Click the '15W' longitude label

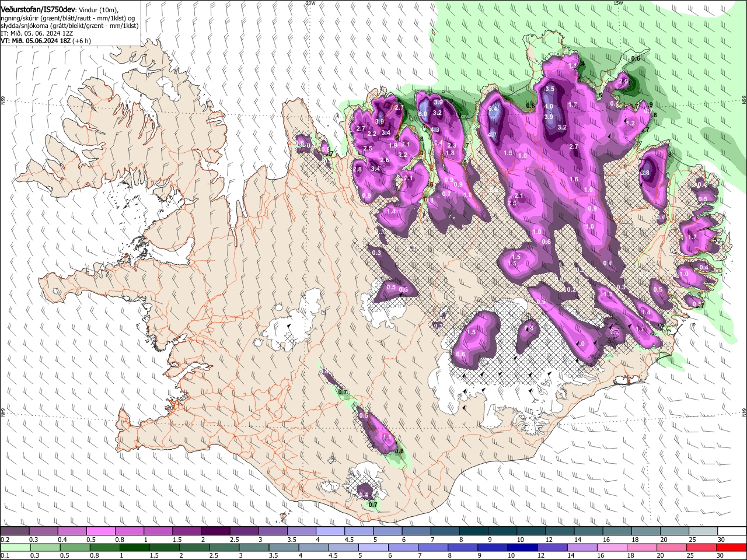(x=619, y=3)
